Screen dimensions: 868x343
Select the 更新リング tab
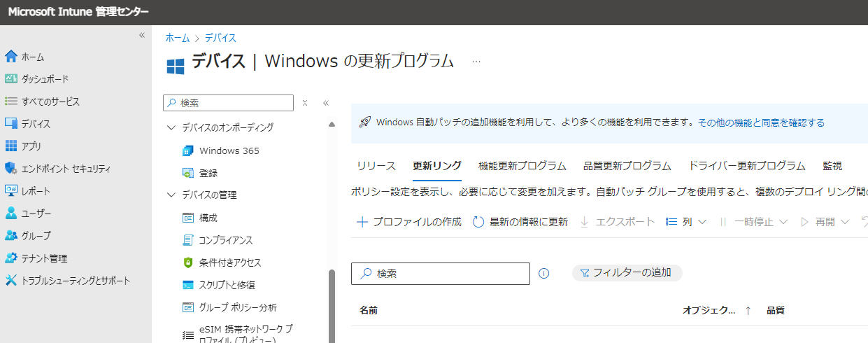437,166
